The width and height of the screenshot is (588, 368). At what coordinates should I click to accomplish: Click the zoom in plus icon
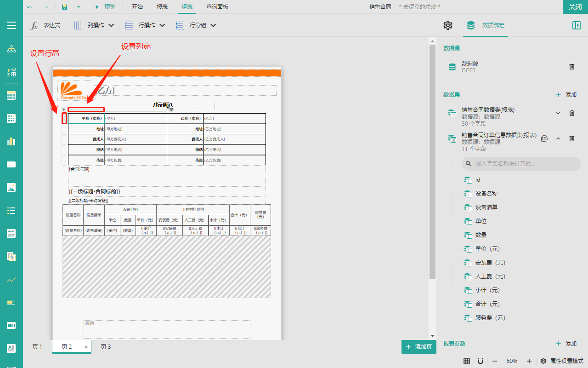pos(529,361)
